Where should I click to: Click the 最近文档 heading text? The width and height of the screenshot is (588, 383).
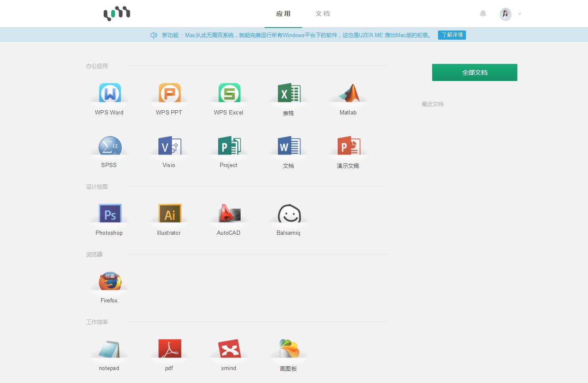pos(433,104)
